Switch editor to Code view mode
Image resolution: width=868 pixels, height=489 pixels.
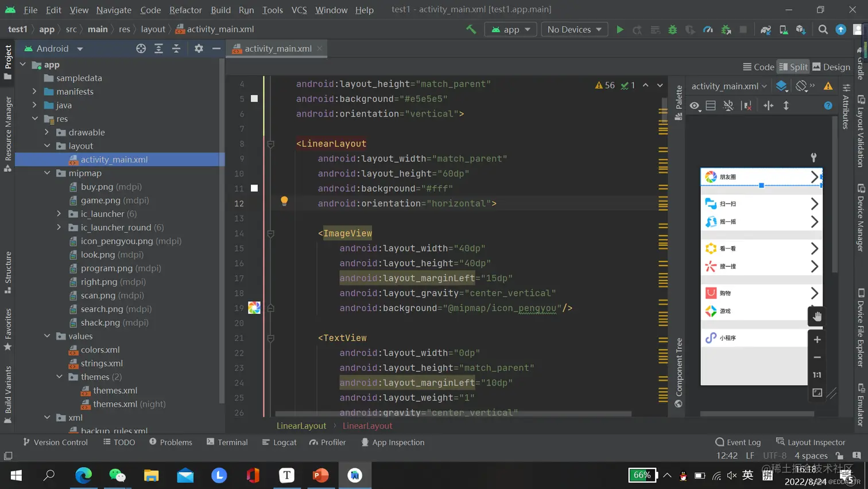[x=758, y=67]
